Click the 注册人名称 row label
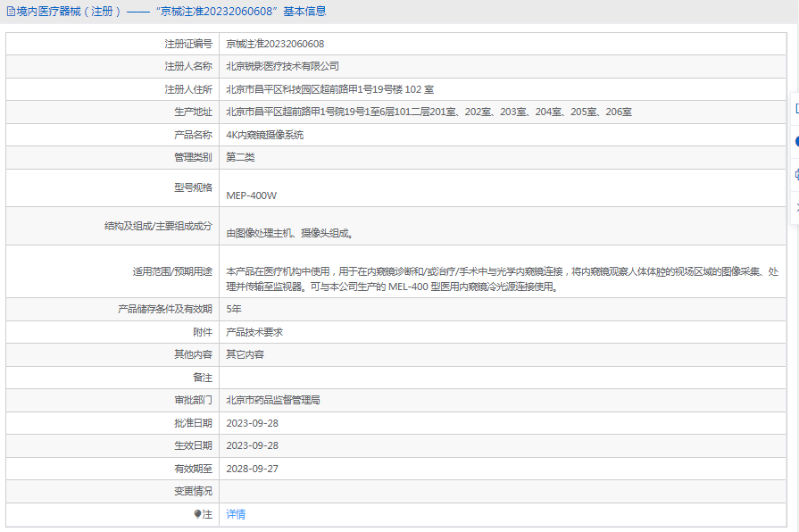The image size is (799, 532). pyautogui.click(x=188, y=66)
